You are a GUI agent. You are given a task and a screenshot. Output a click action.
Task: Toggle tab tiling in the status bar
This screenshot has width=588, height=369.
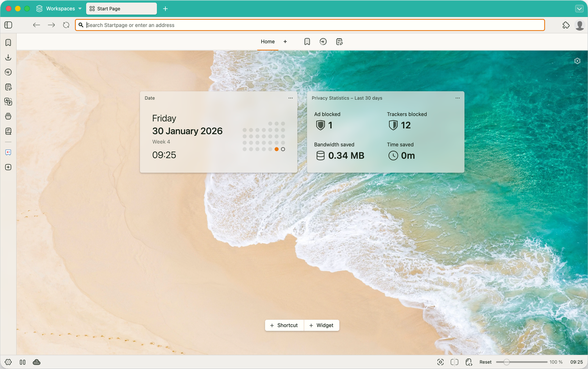click(x=454, y=362)
